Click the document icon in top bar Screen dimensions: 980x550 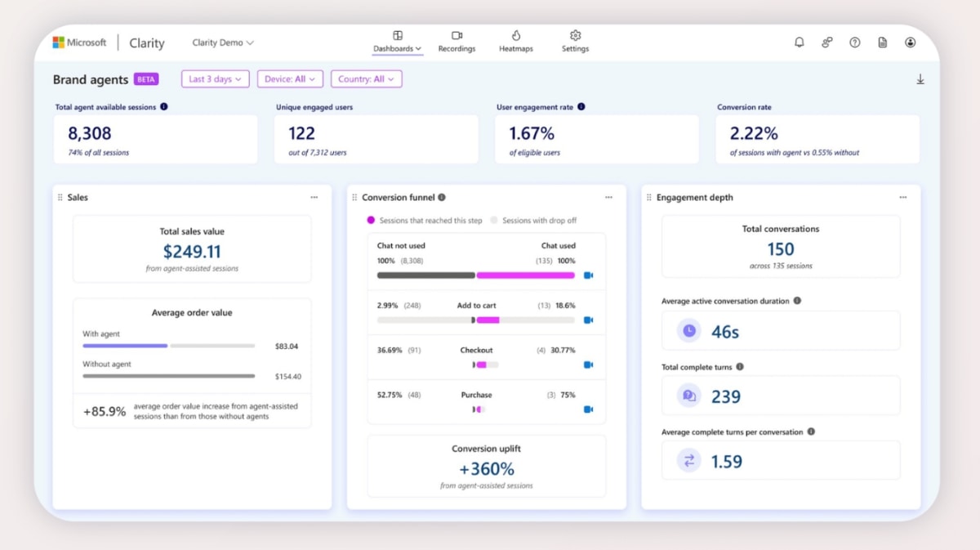882,42
